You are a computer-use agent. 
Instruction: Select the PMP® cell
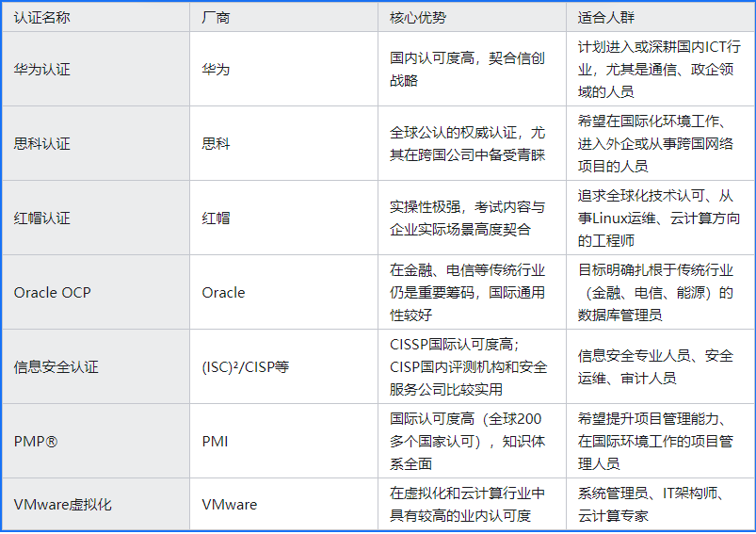click(x=96, y=441)
